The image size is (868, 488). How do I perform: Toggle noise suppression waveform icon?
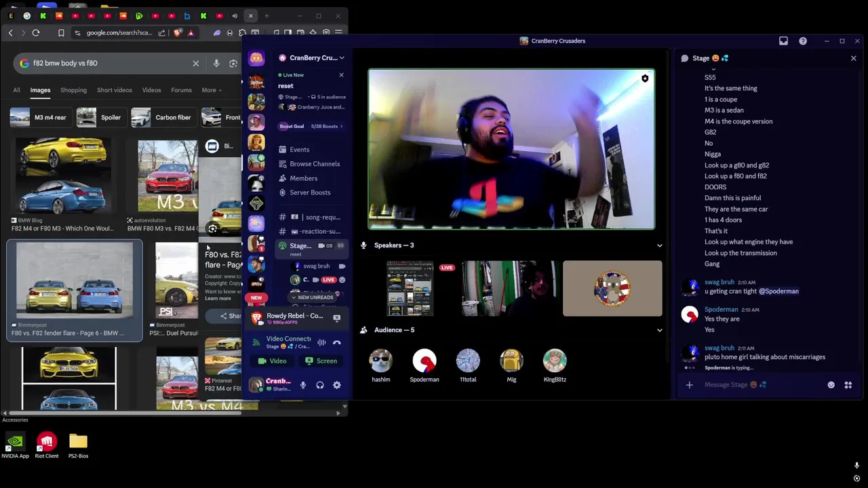pos(321,342)
